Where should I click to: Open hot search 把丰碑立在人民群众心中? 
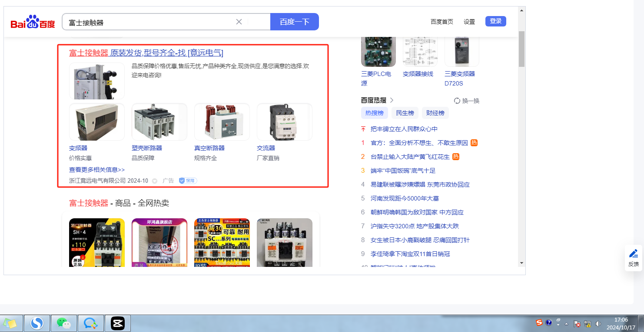404,129
